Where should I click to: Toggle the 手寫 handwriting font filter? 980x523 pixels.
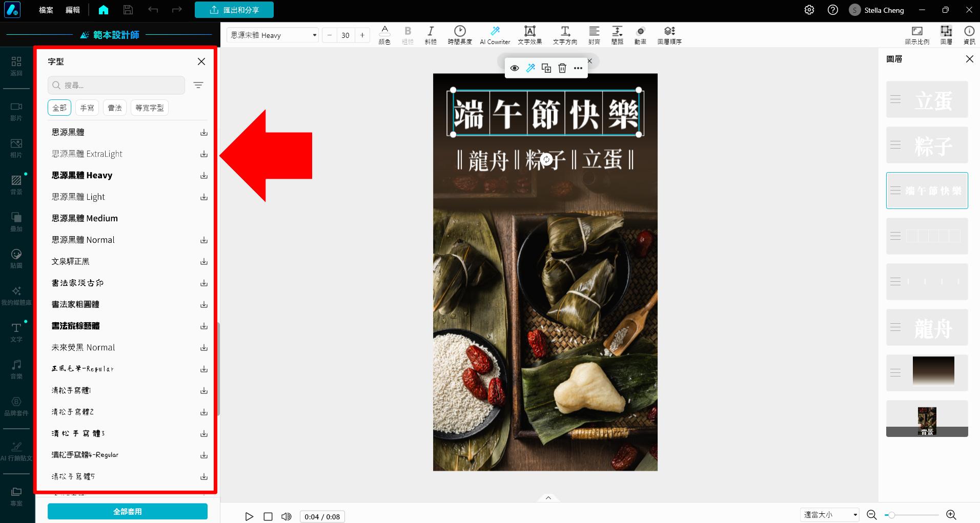[x=87, y=108]
